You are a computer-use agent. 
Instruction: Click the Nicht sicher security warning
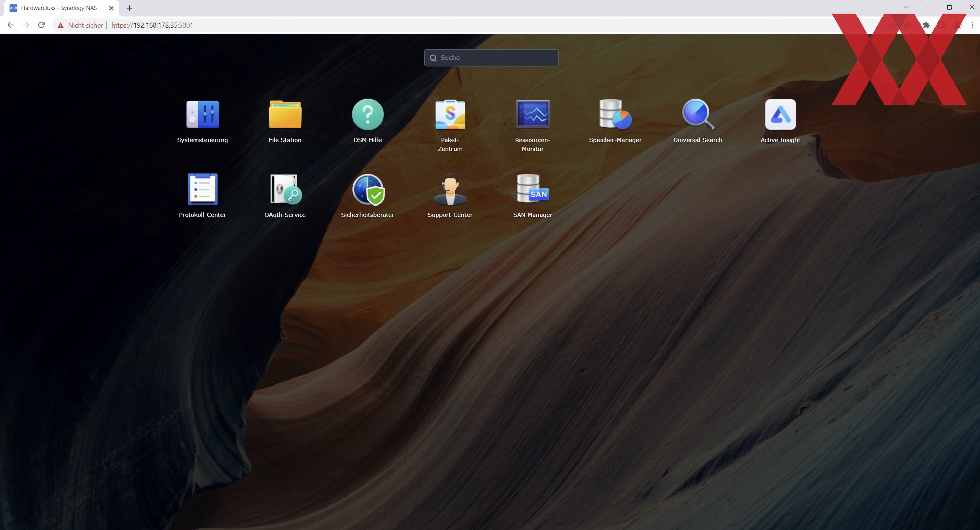(x=80, y=25)
